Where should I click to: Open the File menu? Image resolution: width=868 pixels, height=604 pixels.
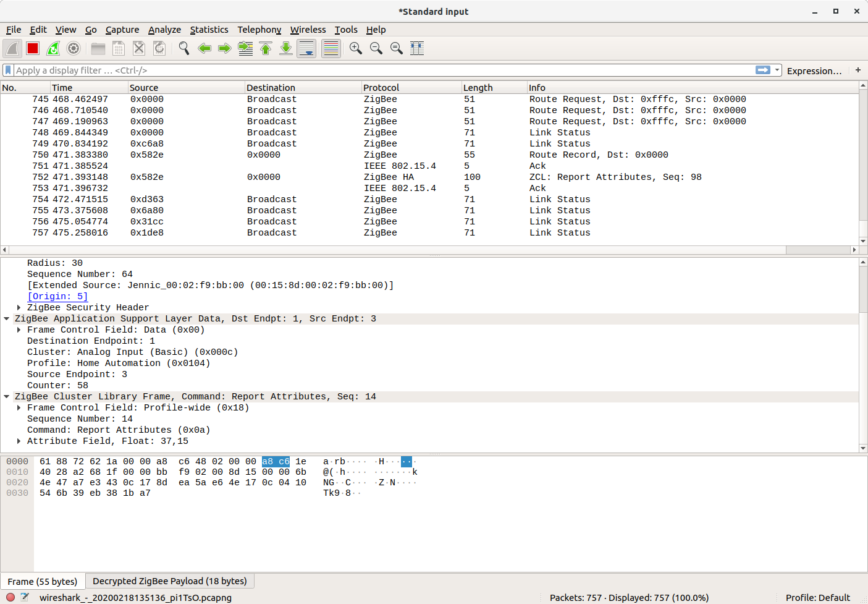(14, 30)
